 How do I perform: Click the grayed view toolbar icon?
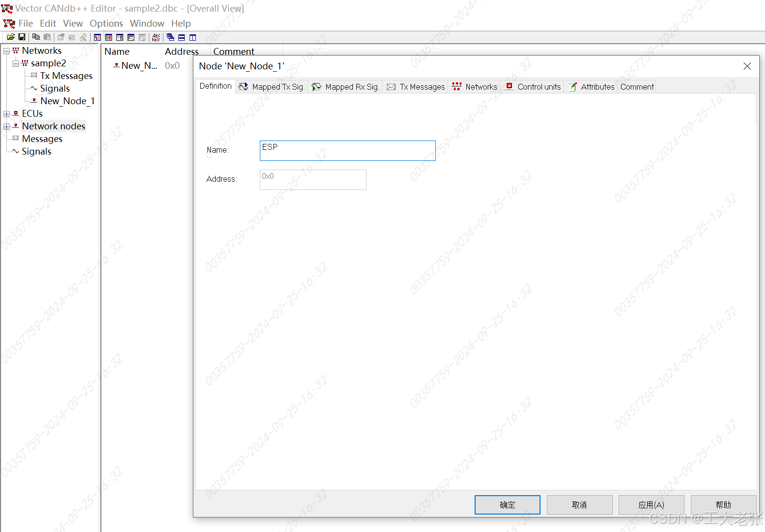[142, 37]
